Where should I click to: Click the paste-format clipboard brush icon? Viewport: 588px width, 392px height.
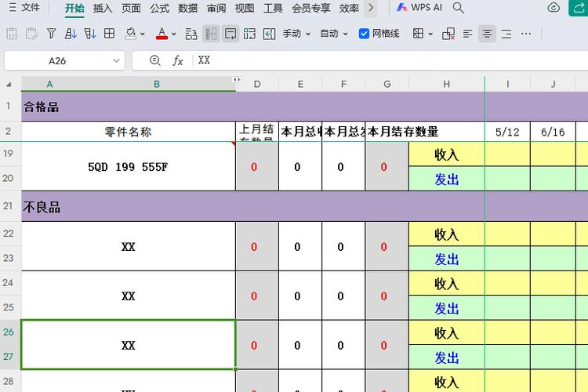(31, 34)
